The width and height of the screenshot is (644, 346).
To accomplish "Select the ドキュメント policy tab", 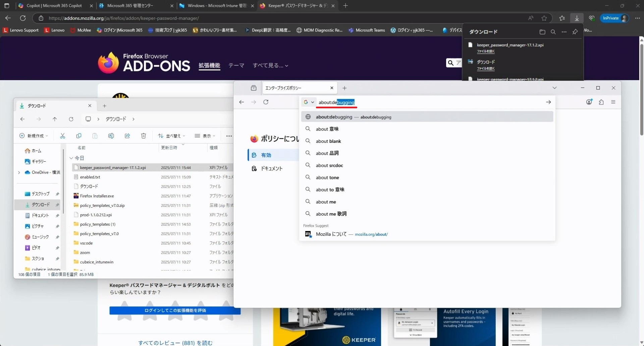I will coord(271,169).
